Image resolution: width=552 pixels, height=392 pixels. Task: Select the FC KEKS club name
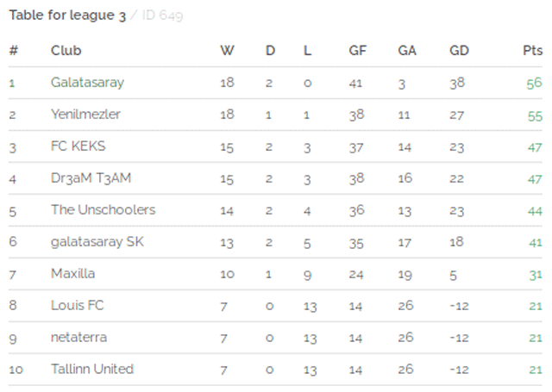78,146
